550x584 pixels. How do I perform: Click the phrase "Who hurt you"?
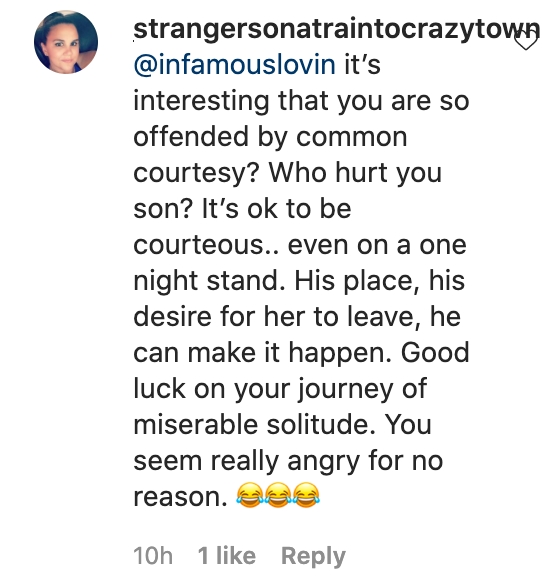[355, 173]
